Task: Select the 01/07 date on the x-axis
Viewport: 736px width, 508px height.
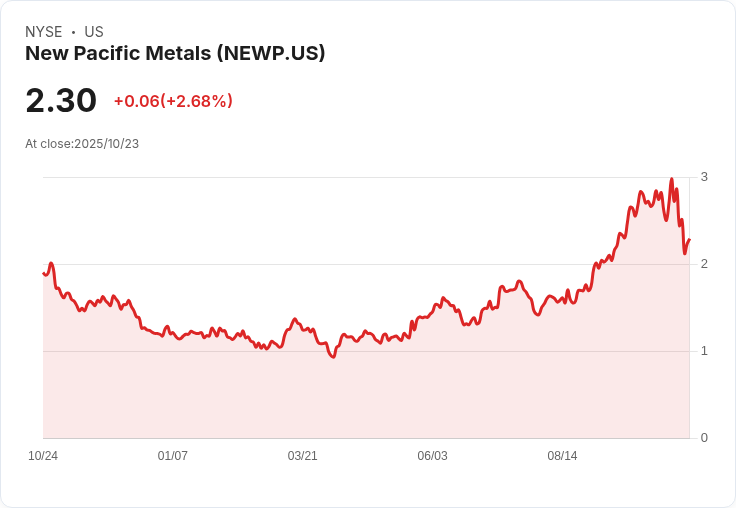Action: (173, 456)
